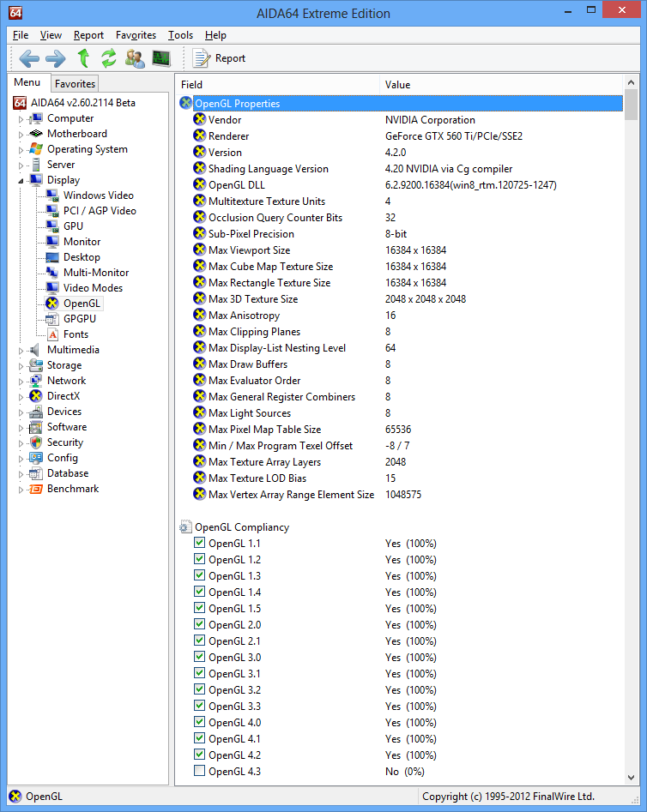Viewport: 647px width, 812px height.
Task: Sort by the Value column header
Action: [x=501, y=84]
